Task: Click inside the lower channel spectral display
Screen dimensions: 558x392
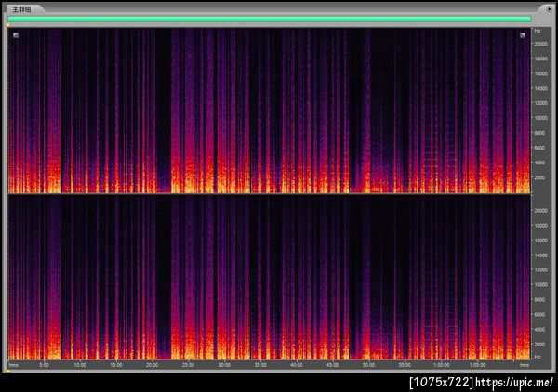Action: pos(270,278)
